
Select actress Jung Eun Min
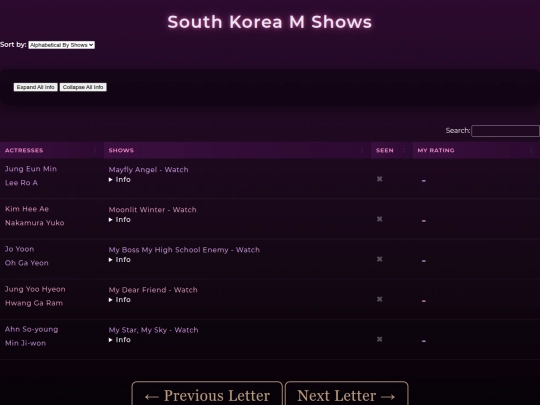[31, 169]
